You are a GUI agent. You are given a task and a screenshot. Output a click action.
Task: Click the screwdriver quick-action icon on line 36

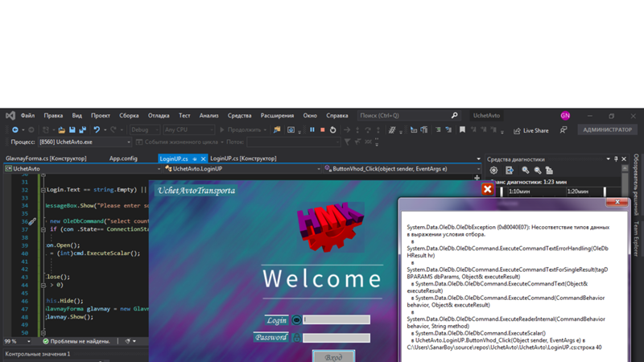[32, 222]
